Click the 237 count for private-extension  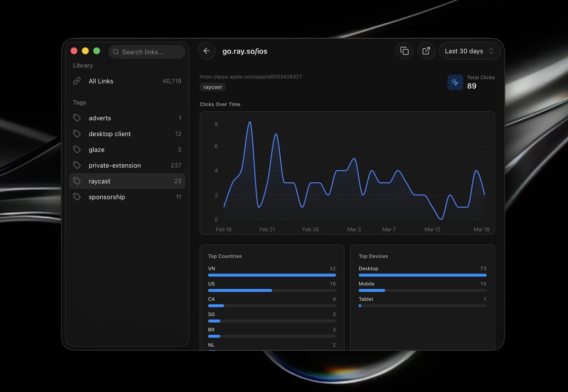tap(176, 165)
